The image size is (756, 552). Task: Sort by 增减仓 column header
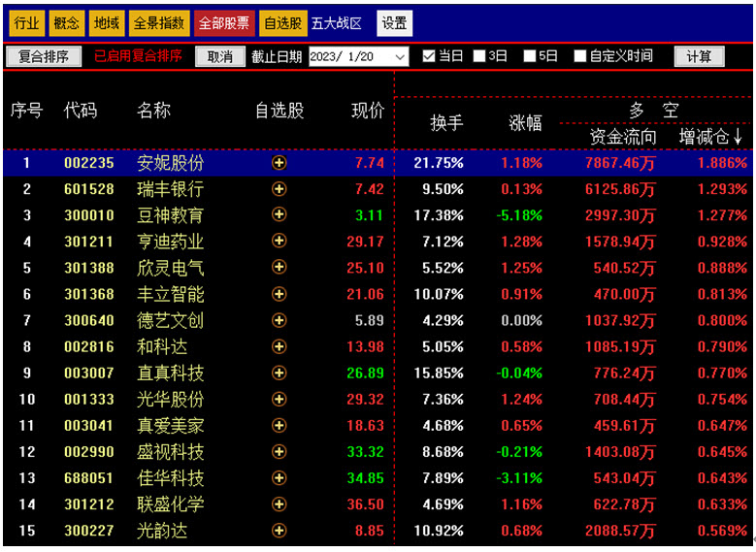(710, 137)
